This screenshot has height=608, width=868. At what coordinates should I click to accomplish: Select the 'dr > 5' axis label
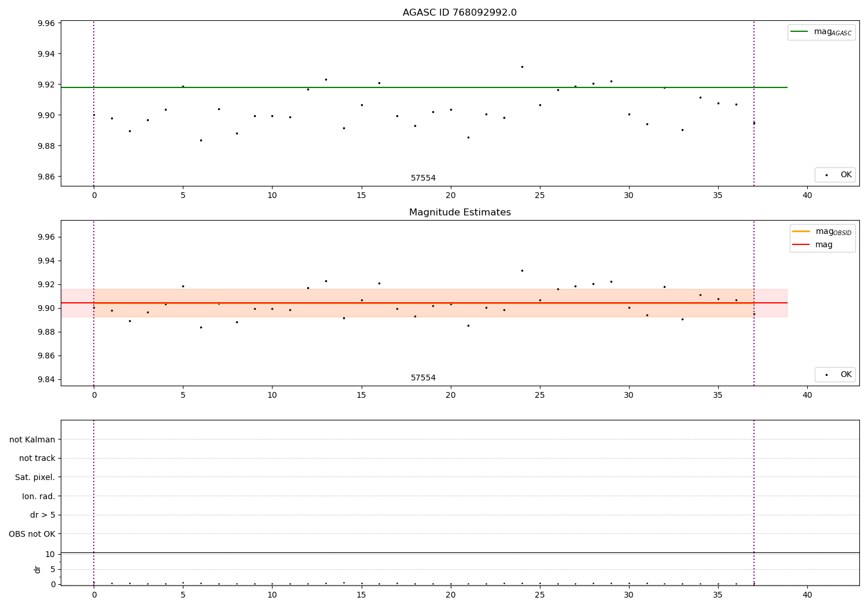(43, 515)
